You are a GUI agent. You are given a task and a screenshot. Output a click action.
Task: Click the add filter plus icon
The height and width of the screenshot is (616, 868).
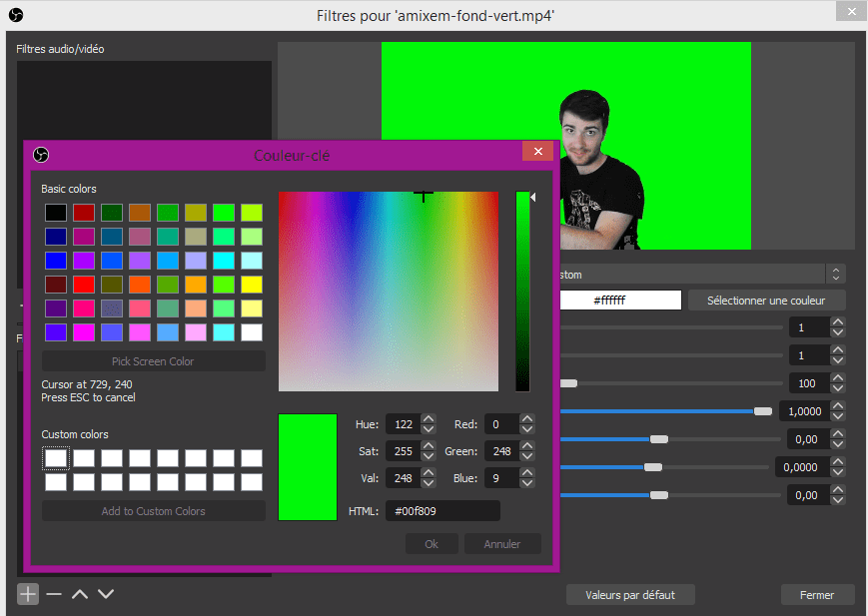point(28,594)
